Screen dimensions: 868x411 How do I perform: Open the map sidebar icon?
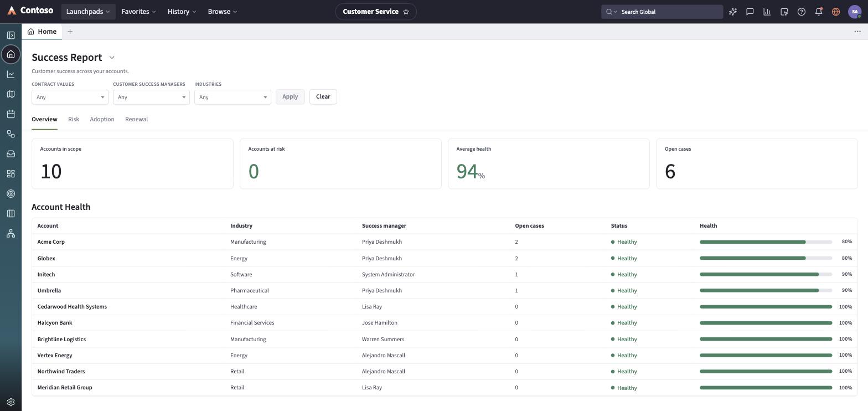coord(11,94)
